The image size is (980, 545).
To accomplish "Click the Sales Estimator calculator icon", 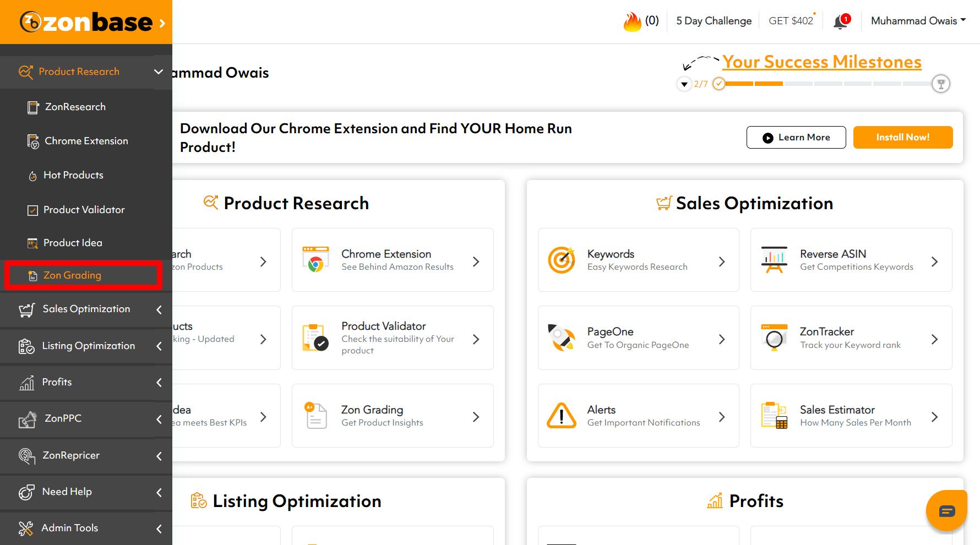I will pos(774,415).
